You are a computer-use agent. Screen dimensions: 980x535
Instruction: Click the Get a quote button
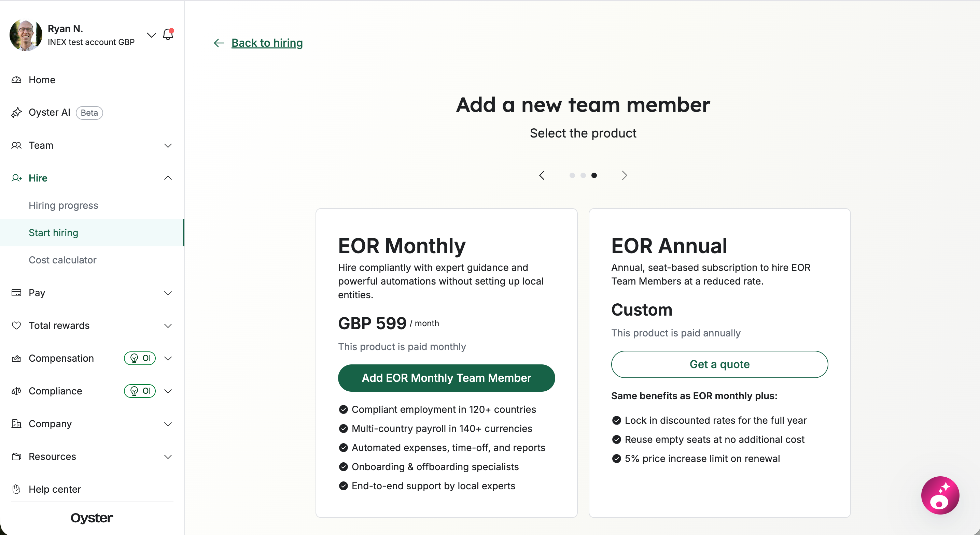click(x=719, y=364)
